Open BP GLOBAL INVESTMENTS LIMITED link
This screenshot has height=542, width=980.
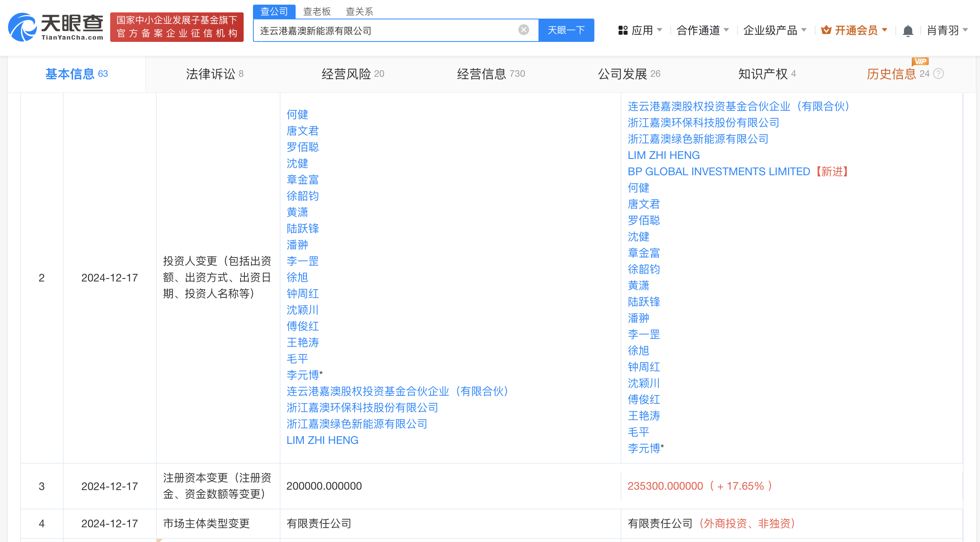(719, 171)
